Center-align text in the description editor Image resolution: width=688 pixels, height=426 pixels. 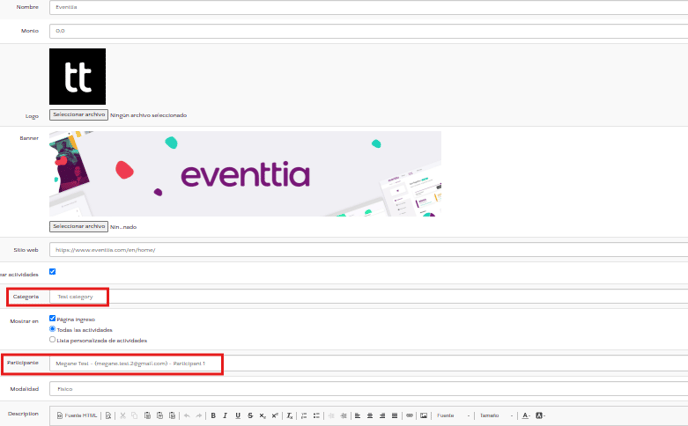pos(370,414)
